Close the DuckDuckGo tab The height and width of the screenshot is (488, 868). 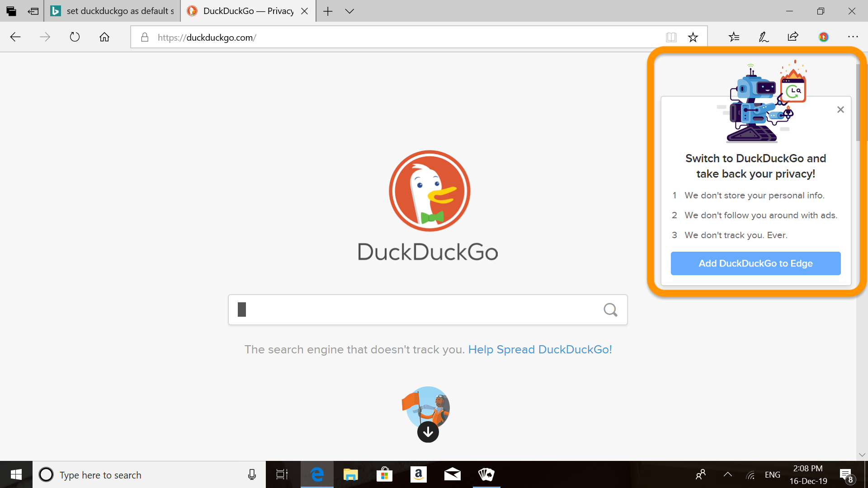coord(305,11)
